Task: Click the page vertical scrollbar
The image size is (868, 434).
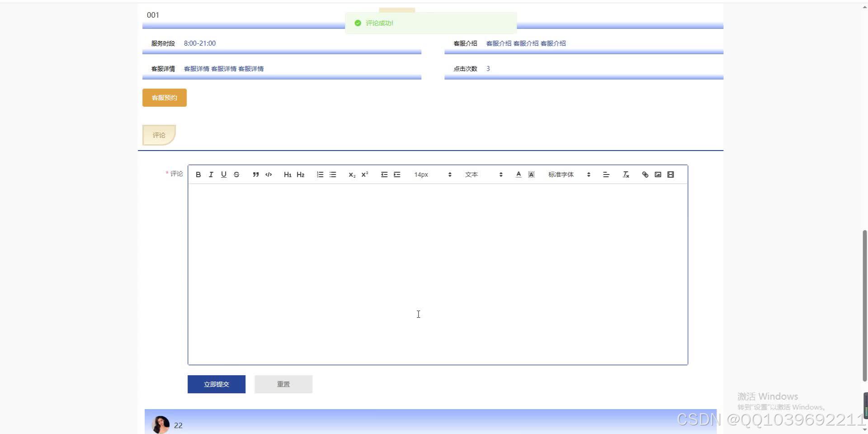Action: (864, 306)
